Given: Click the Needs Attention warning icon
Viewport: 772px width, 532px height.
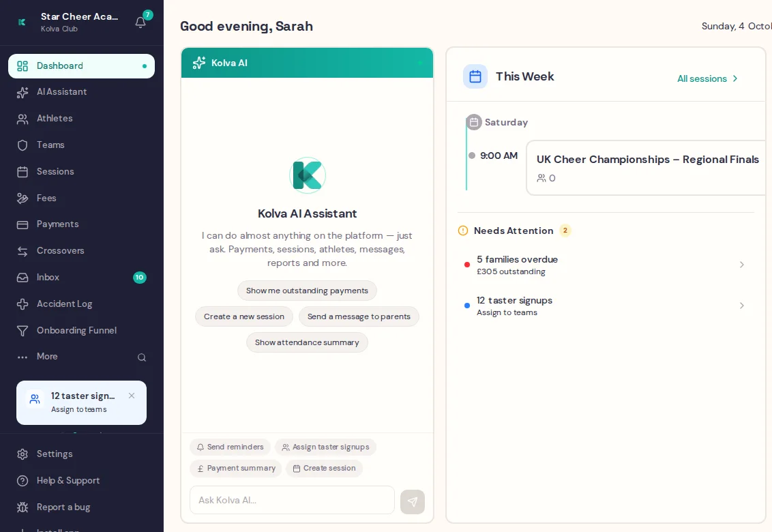Looking at the screenshot, I should 463,231.
